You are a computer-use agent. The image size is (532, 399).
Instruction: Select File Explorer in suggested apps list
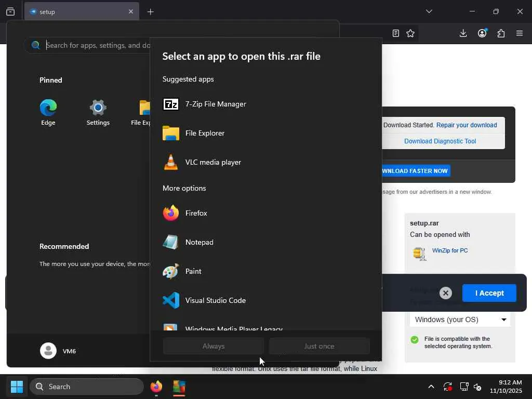click(265, 134)
